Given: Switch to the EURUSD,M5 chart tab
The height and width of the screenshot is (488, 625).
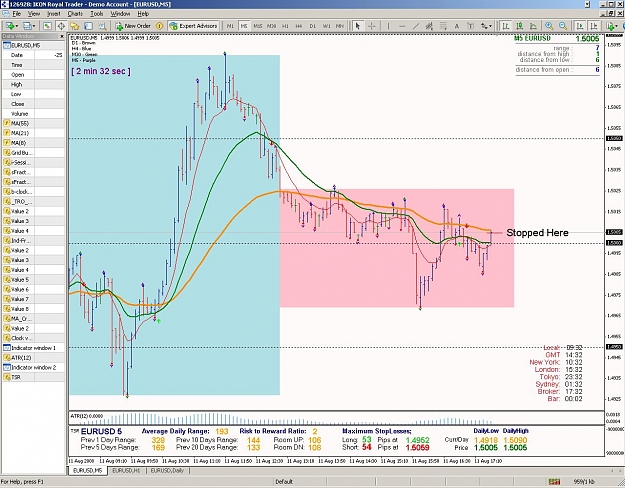Looking at the screenshot, I should [87, 471].
